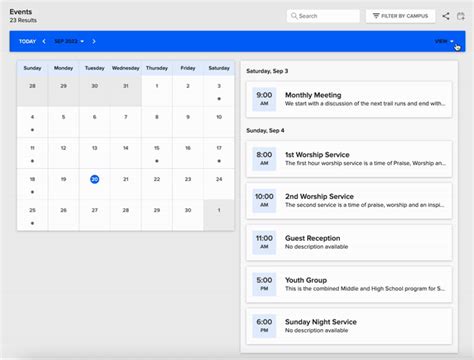This screenshot has width=474, height=360.
Task: Select September 10 on calendar
Action: (219, 122)
